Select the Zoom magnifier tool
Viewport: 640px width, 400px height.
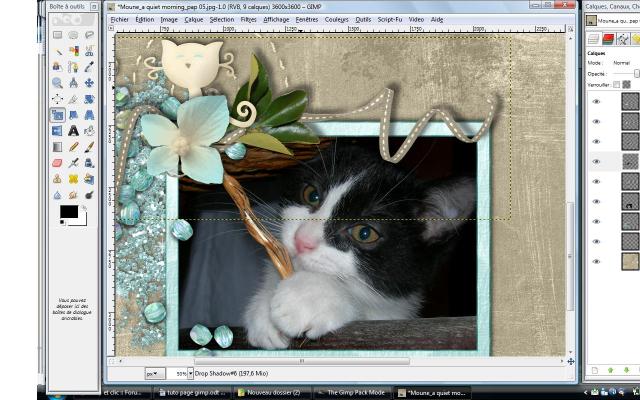[x=58, y=83]
